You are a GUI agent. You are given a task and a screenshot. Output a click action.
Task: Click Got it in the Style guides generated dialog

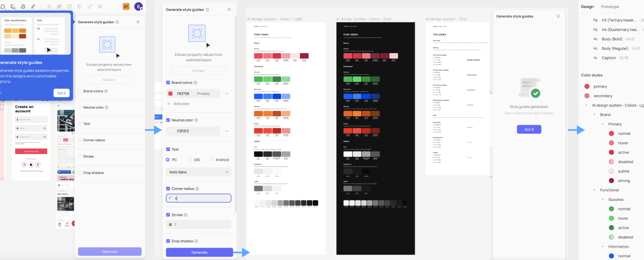point(529,129)
